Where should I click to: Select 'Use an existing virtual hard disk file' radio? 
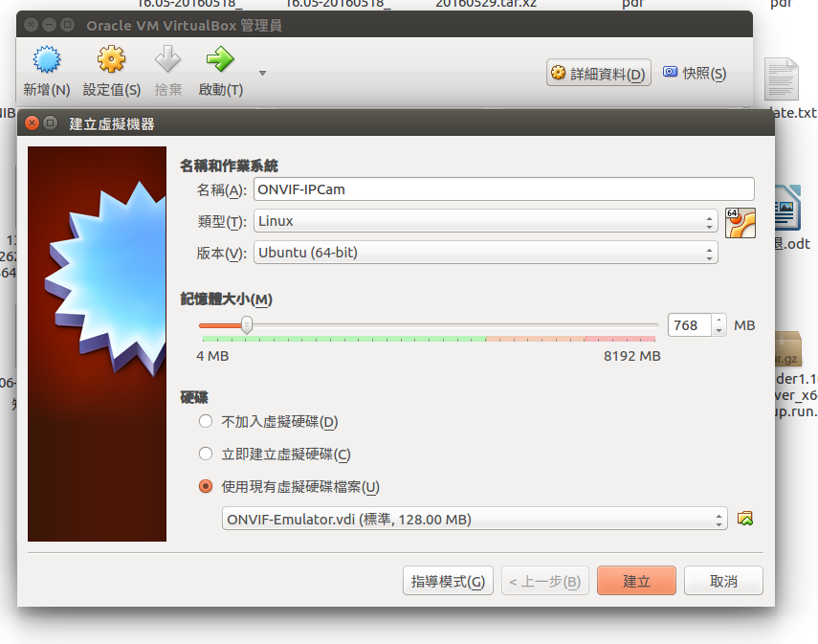point(206,486)
